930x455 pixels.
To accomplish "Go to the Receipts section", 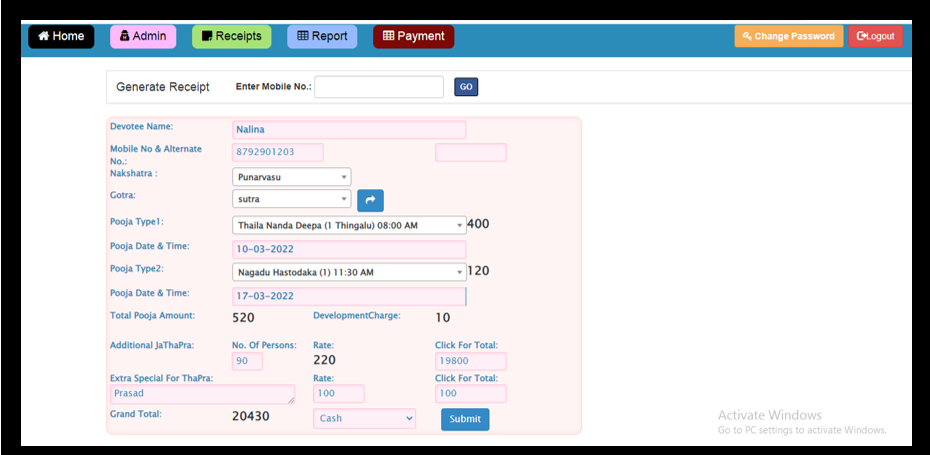I will [x=231, y=36].
